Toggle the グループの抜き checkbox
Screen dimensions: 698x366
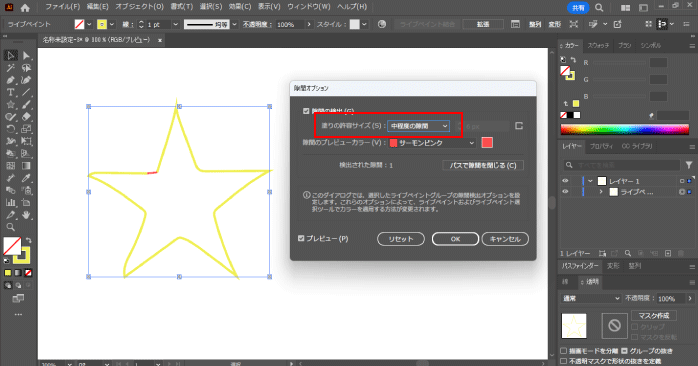point(624,351)
